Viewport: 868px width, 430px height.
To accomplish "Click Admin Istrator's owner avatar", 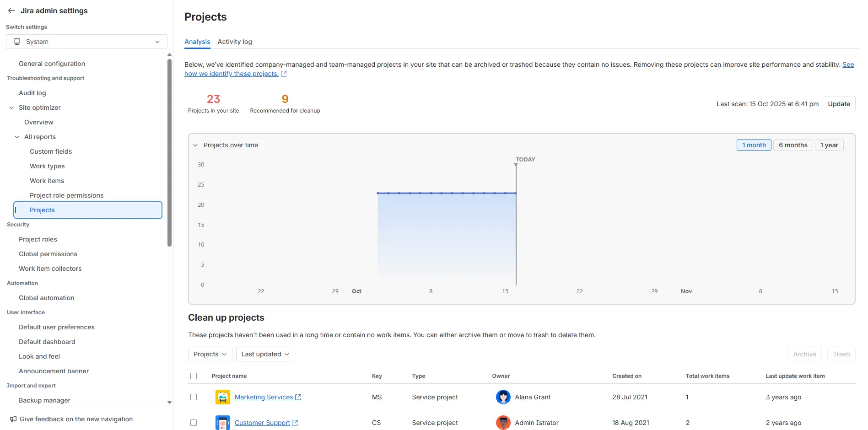I will click(503, 423).
